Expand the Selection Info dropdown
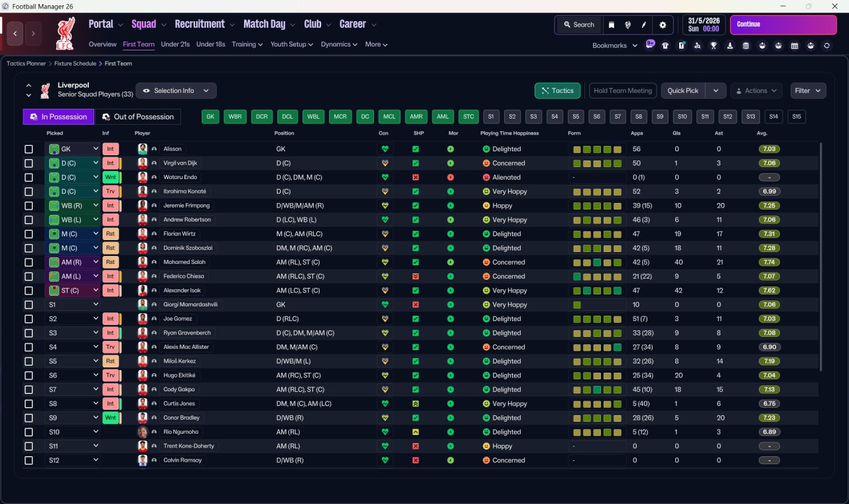Image resolution: width=849 pixels, height=504 pixels. tap(176, 91)
